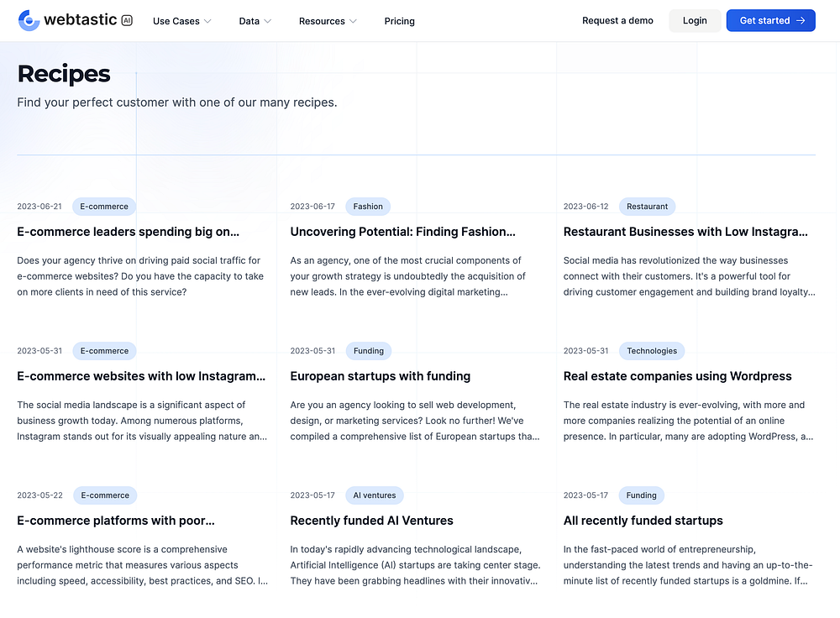Open the Request a demo link
This screenshot has height=618, width=840.
click(617, 20)
